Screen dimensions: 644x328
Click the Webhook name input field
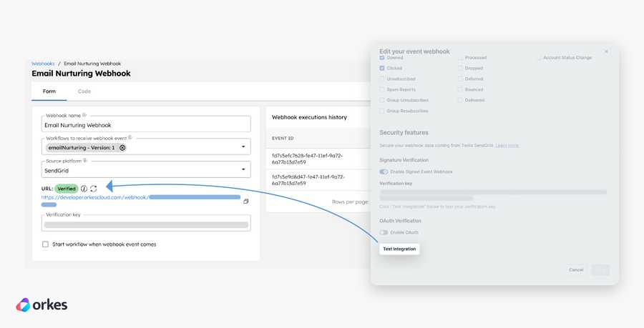[x=146, y=124]
